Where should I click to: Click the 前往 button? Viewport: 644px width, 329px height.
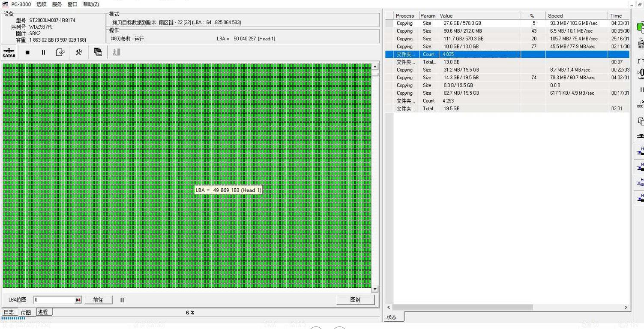point(98,300)
